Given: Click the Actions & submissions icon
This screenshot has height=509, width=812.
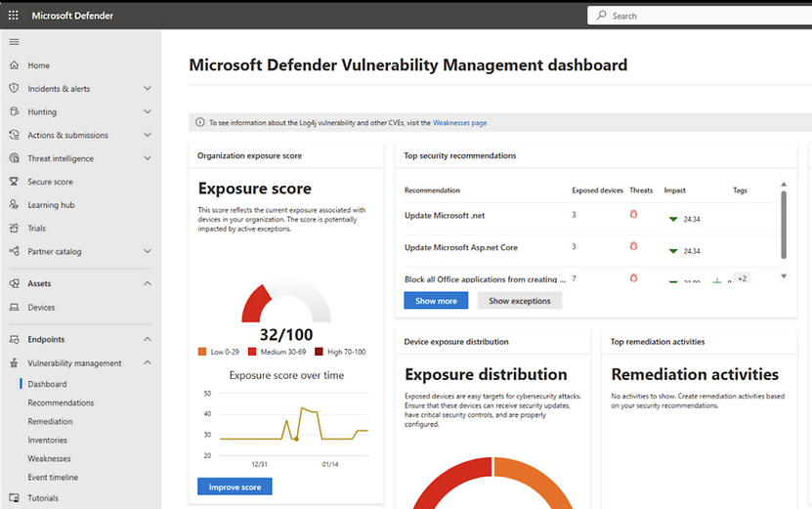Looking at the screenshot, I should 14,135.
